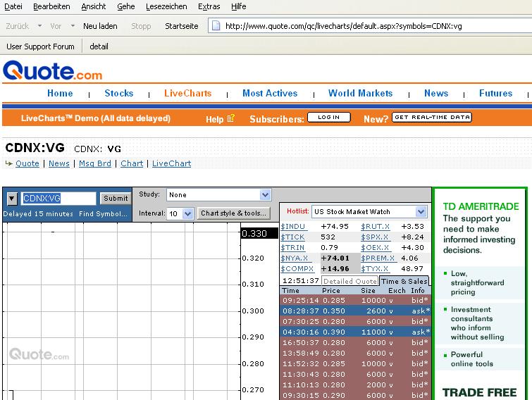Go to World Markets navigation link
Screen dimensions: 532x400
360,93
